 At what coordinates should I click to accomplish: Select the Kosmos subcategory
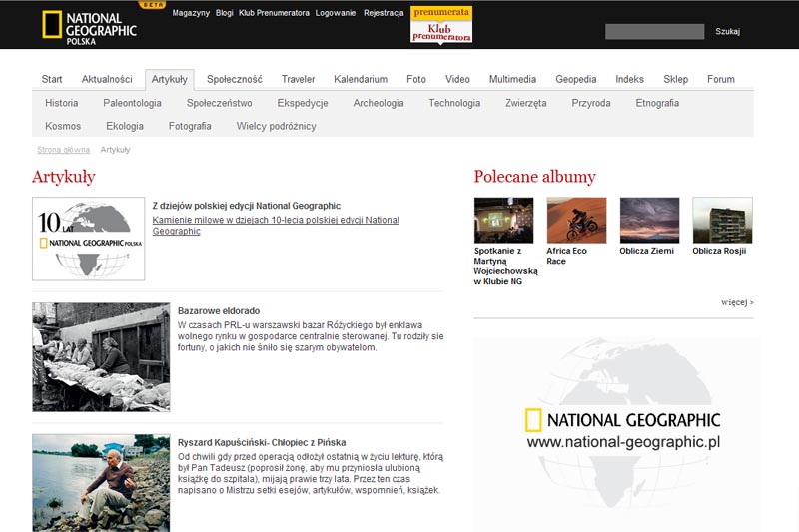coord(63,126)
